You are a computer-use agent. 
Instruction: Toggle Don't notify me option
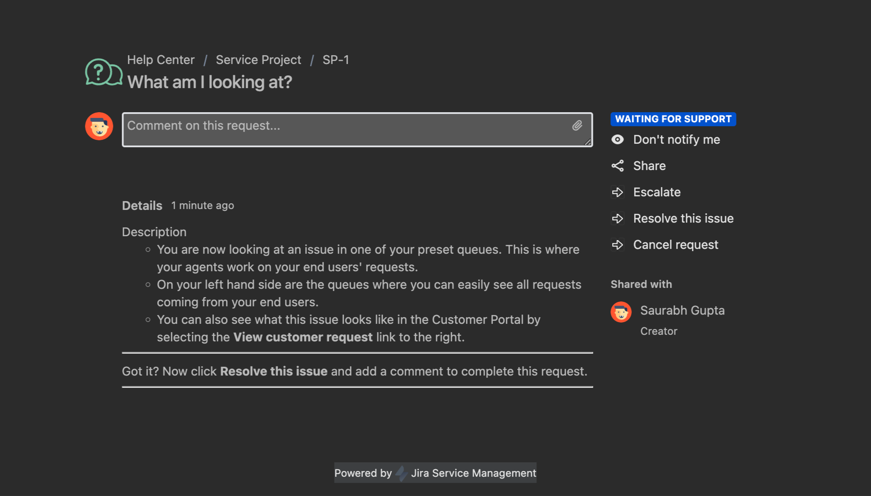[x=676, y=140]
